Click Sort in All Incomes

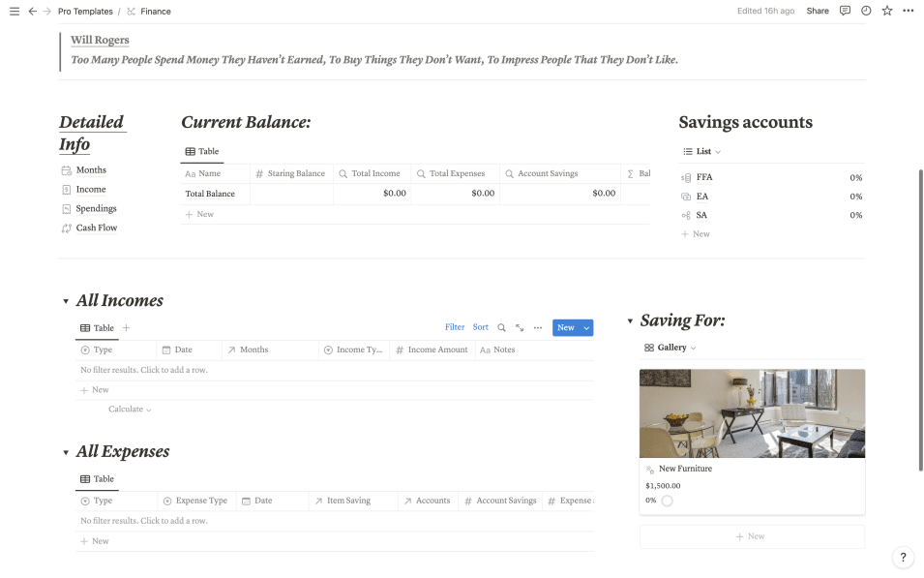tap(480, 327)
